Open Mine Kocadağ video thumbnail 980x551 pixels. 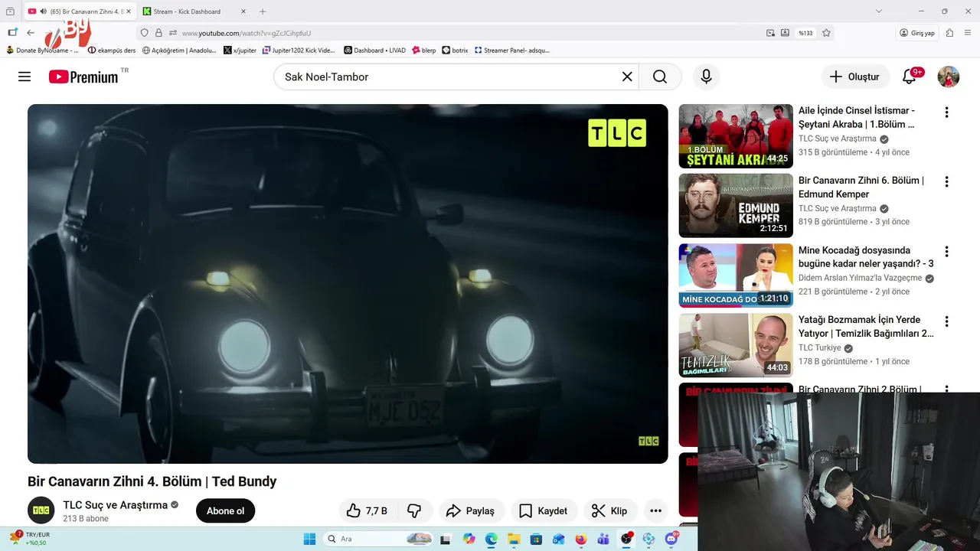(736, 275)
